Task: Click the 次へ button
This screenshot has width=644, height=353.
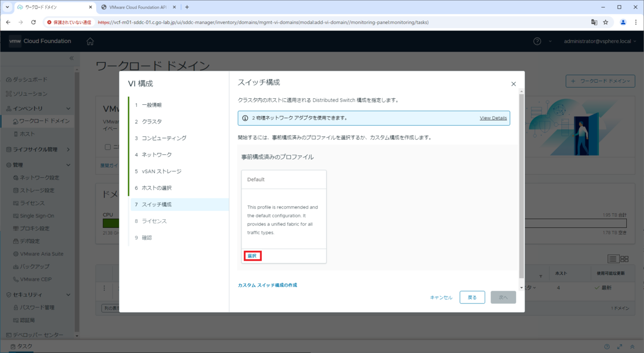Action: point(503,297)
